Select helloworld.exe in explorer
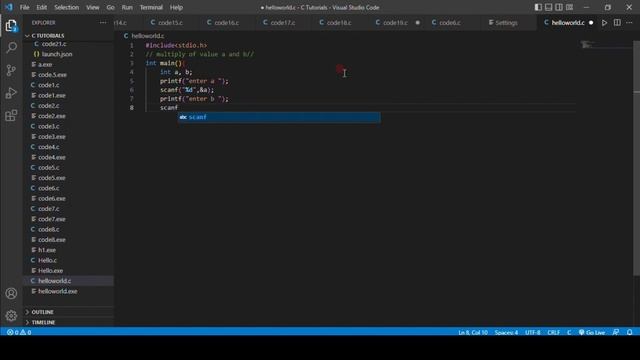 click(58, 291)
